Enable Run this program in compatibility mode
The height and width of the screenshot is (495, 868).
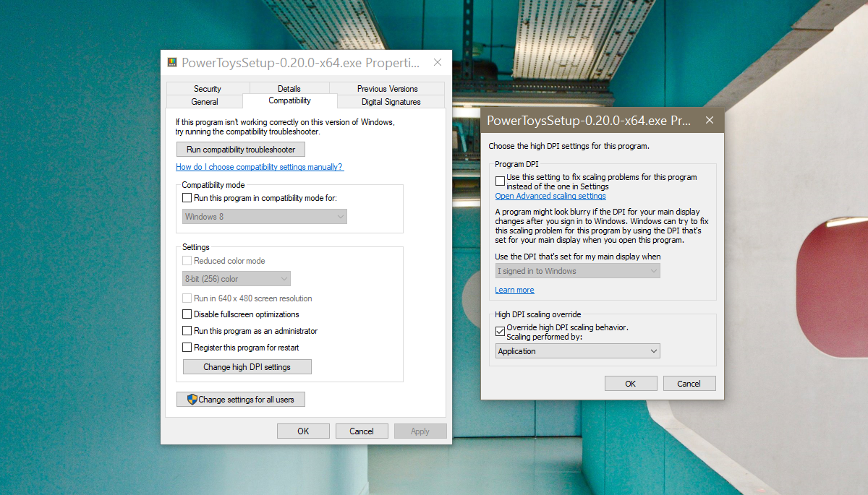tap(187, 197)
